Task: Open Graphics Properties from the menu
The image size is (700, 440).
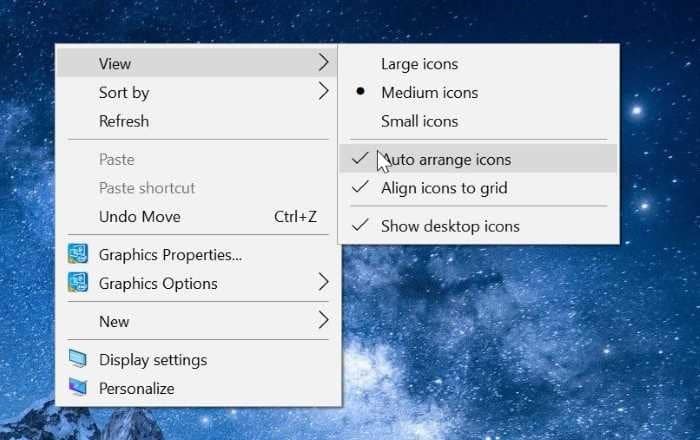Action: 170,254
